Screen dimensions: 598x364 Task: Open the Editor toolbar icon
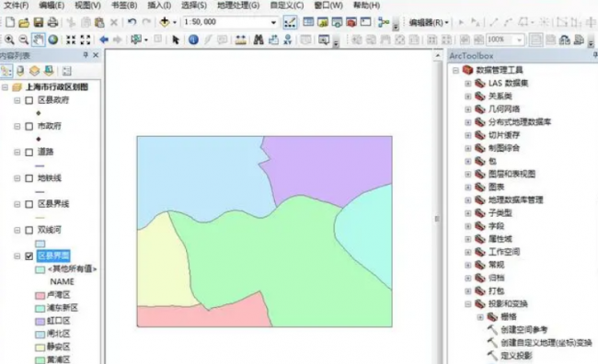(x=290, y=22)
